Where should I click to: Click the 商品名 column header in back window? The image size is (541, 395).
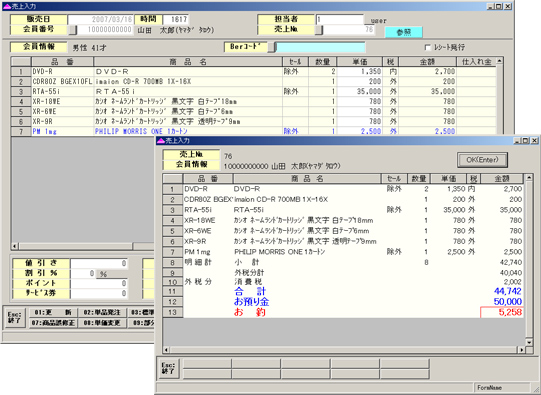point(188,62)
